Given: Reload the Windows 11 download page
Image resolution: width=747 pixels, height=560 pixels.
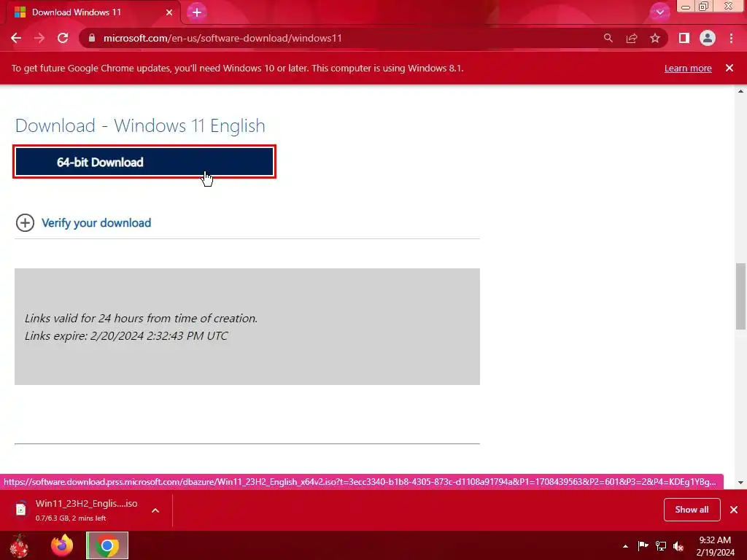Looking at the screenshot, I should [63, 38].
